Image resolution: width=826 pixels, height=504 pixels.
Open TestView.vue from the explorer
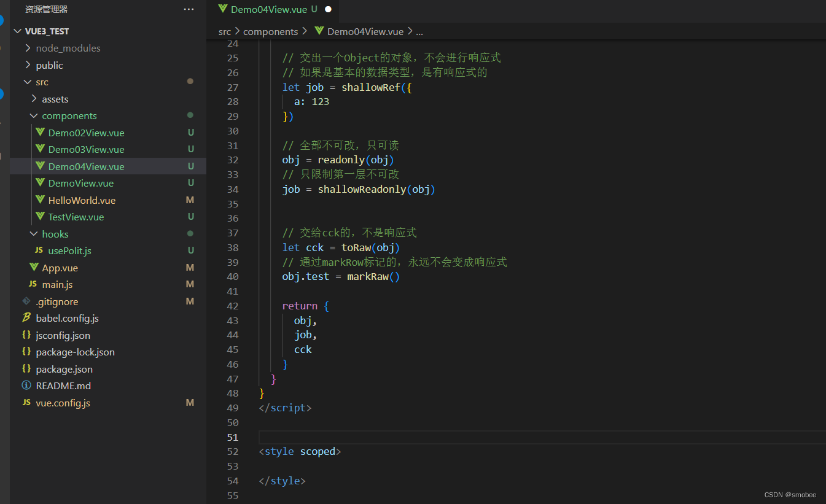pos(76,217)
